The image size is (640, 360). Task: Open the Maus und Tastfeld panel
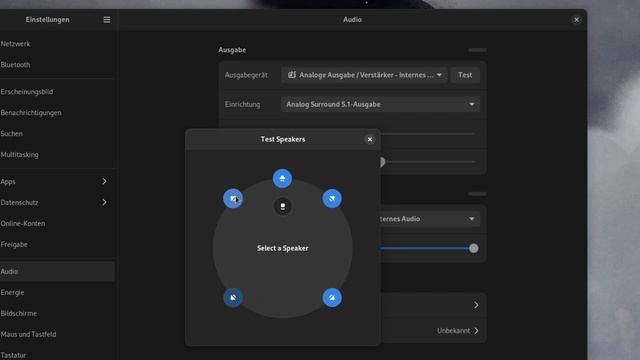pos(57,334)
